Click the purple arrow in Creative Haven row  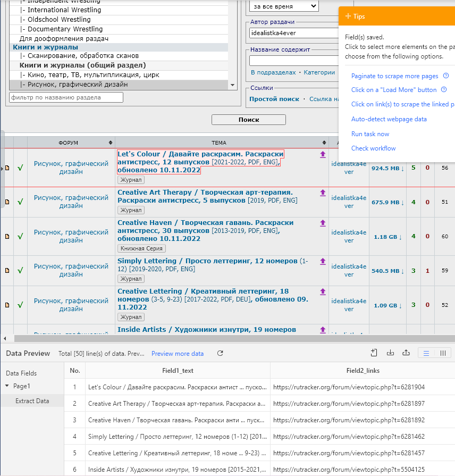(x=323, y=223)
